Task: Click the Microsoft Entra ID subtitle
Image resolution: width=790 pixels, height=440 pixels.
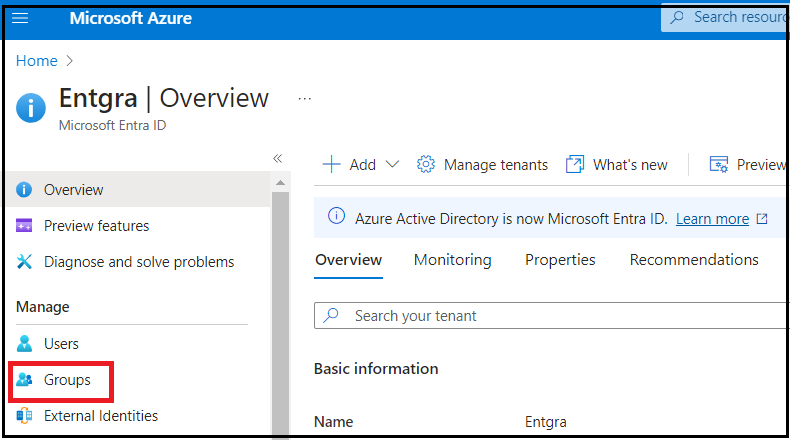Action: click(x=112, y=125)
